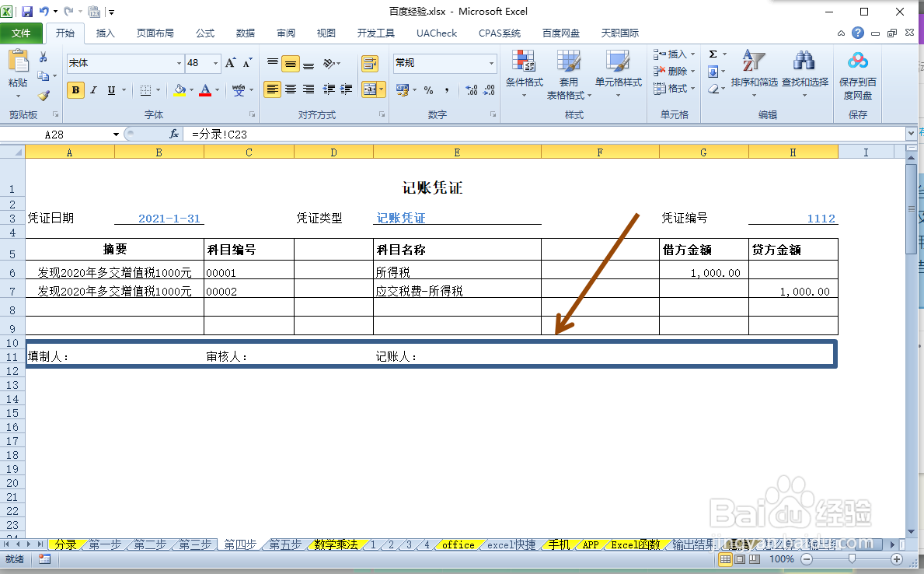Open the number format 常规 dropdown
924x574 pixels.
coord(491,63)
